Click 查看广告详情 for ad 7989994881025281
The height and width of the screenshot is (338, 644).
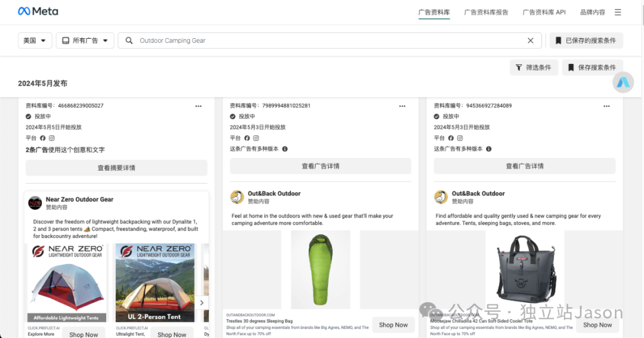point(320,166)
